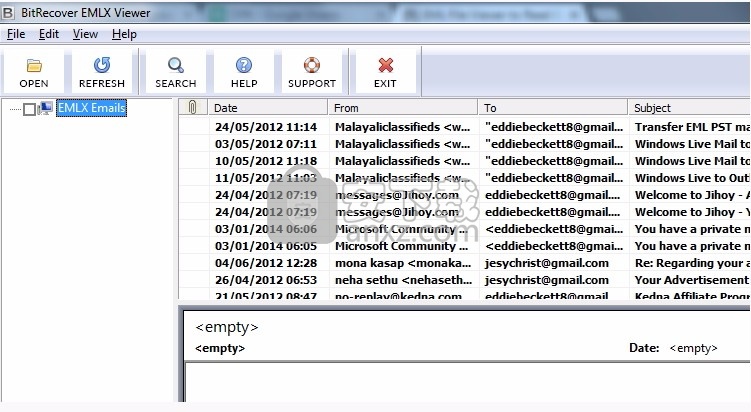Tick the EMLX Emails checkbox
The height and width of the screenshot is (412, 751).
pyautogui.click(x=29, y=109)
